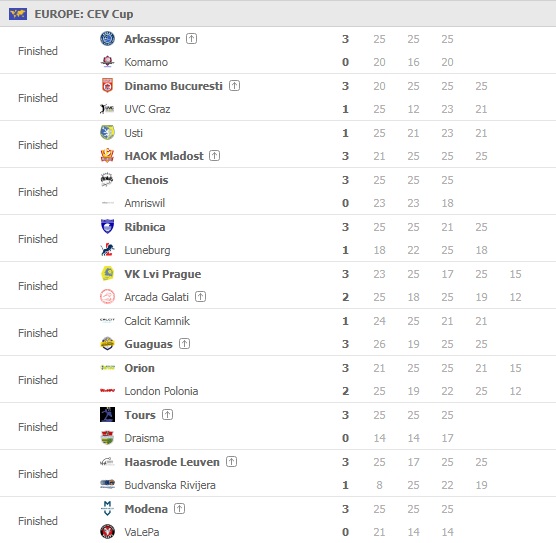Click the Arkasspor team logo
The image size is (556, 543).
click(x=107, y=38)
